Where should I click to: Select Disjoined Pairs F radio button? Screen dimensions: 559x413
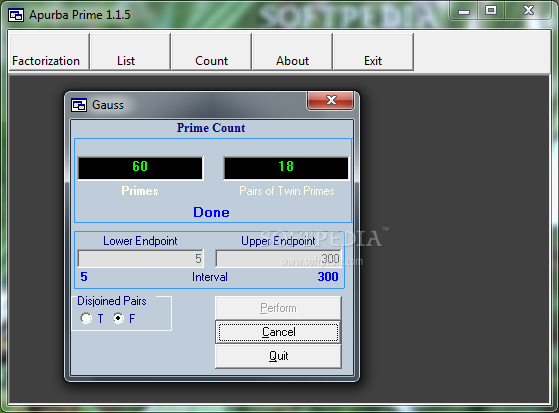[118, 318]
